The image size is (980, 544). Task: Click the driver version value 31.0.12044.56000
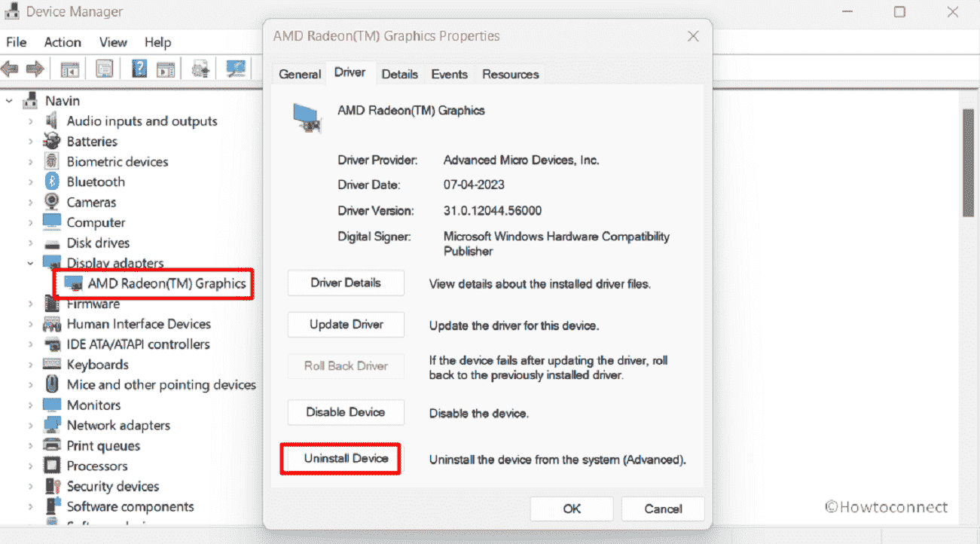[493, 211]
